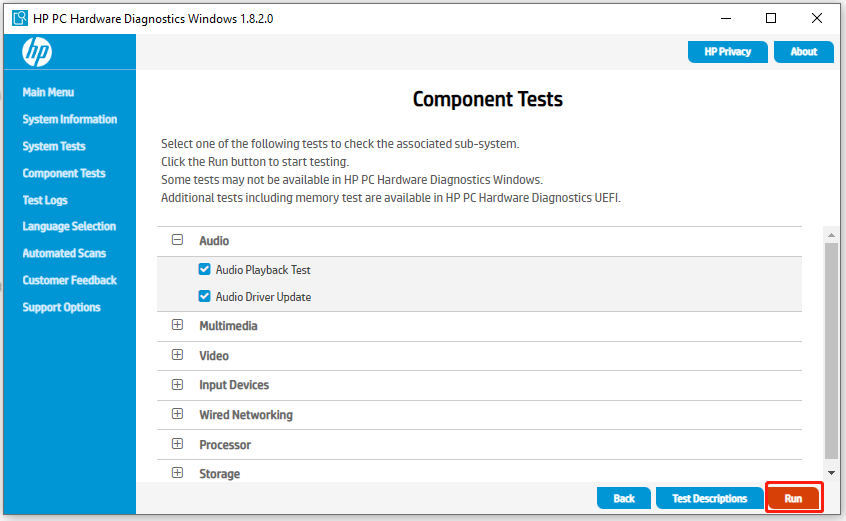Viewport: 846px width, 521px height.
Task: Expand the Video category
Action: point(178,355)
